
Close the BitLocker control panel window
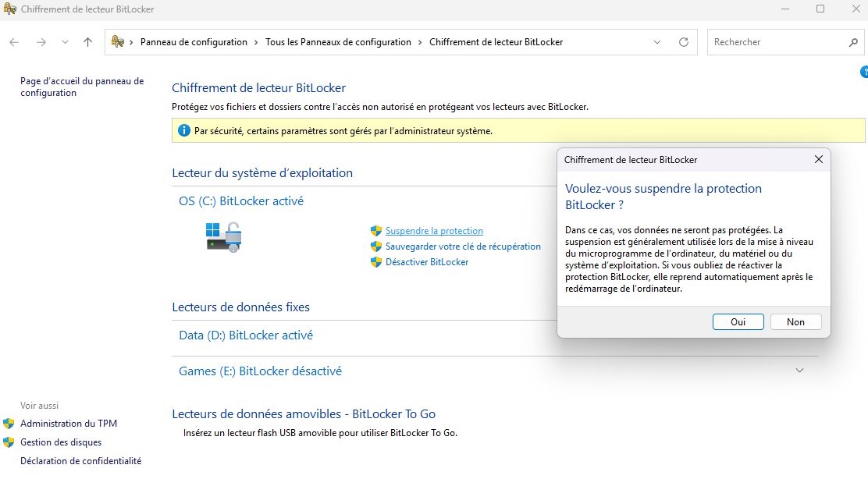click(856, 9)
